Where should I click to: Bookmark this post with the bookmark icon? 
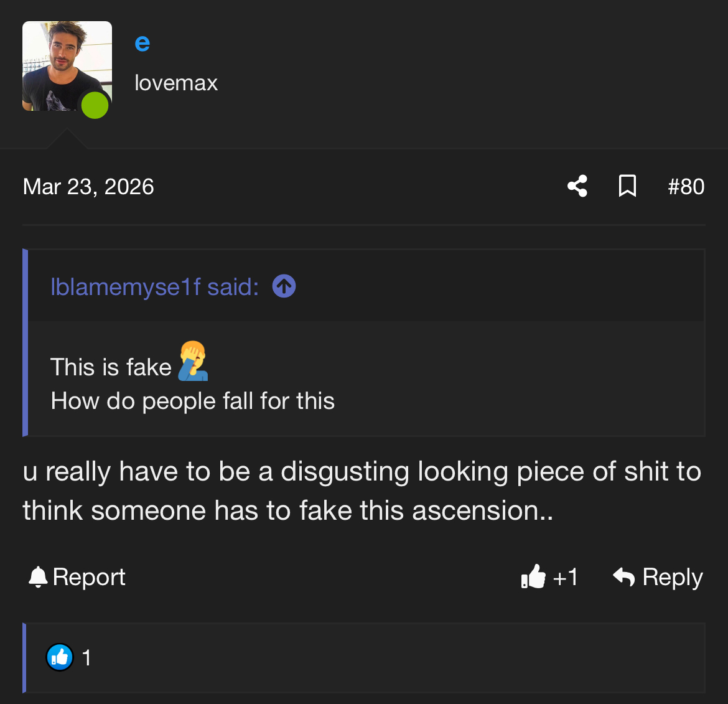point(627,186)
